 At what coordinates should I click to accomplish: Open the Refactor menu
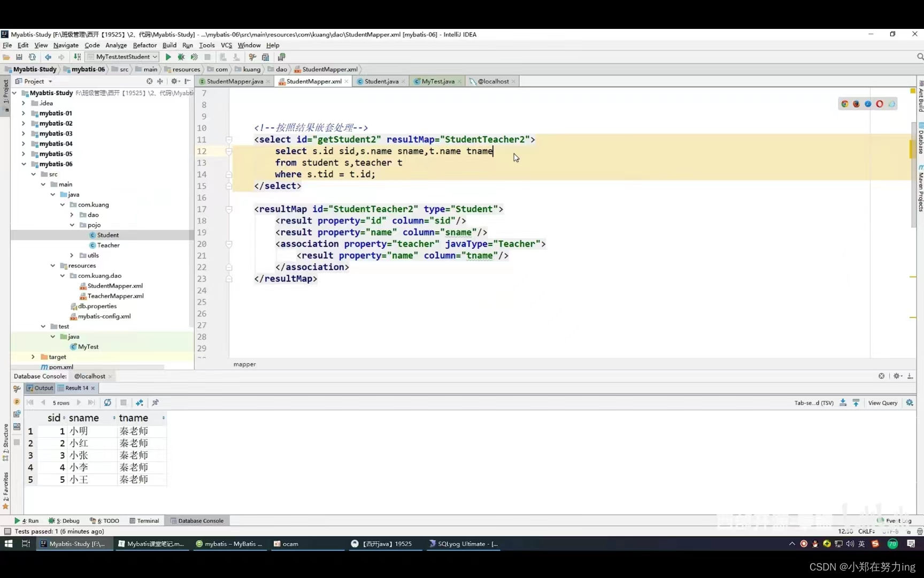(144, 45)
